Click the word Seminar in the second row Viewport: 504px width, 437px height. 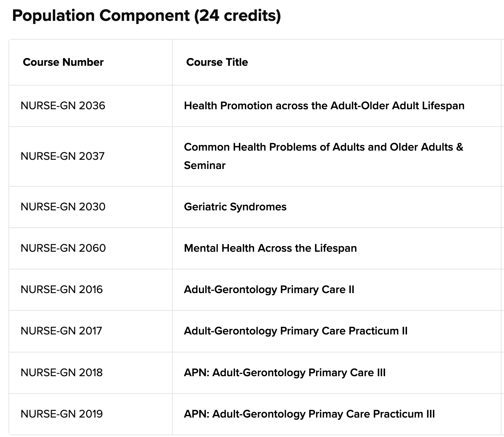click(205, 165)
